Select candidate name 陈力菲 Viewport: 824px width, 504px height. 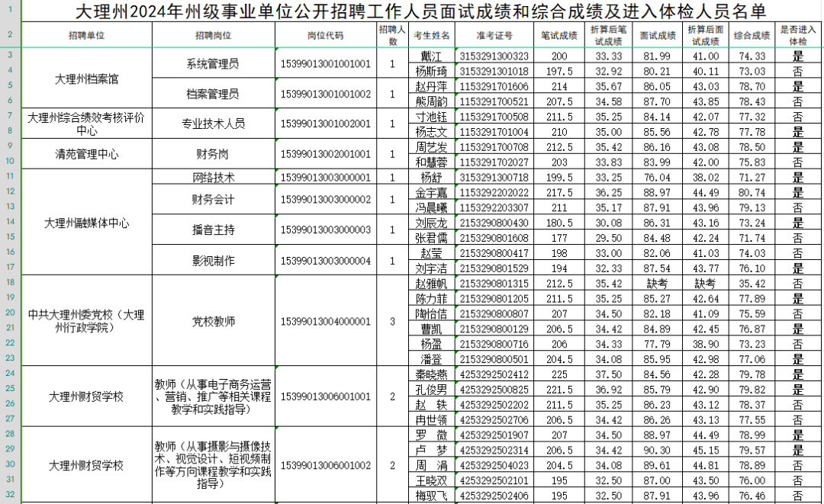coord(431,299)
